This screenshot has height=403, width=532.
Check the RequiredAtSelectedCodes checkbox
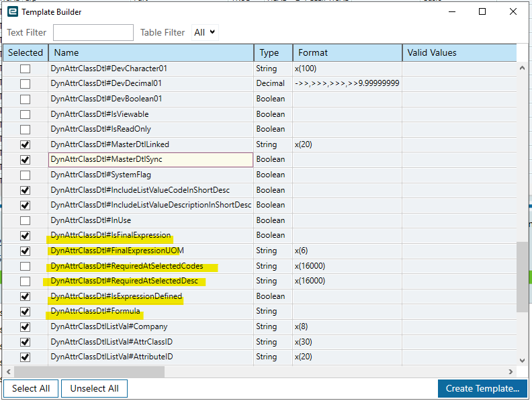(25, 266)
